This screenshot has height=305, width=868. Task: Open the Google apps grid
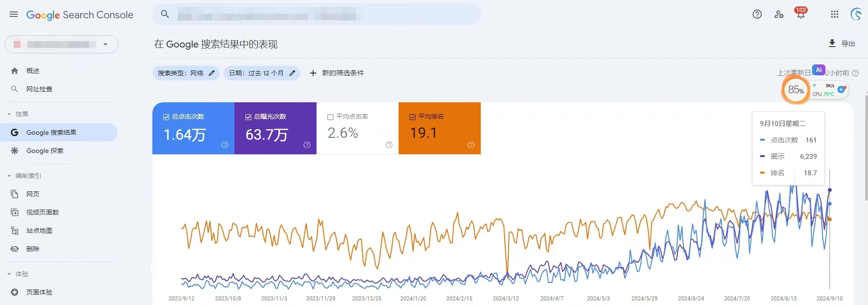[835, 15]
